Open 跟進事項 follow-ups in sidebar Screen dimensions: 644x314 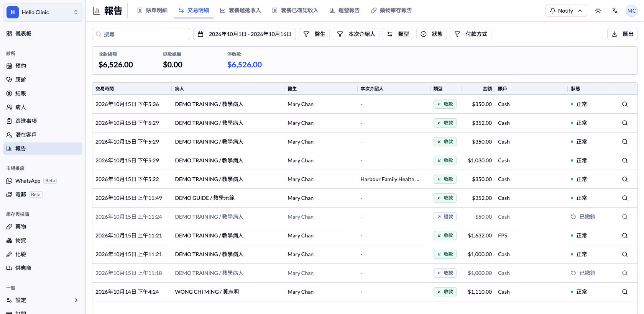(x=43, y=121)
